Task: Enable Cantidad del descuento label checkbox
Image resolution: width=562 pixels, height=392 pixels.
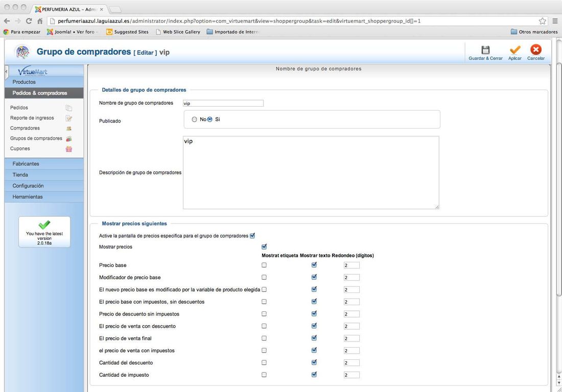Action: [x=264, y=362]
